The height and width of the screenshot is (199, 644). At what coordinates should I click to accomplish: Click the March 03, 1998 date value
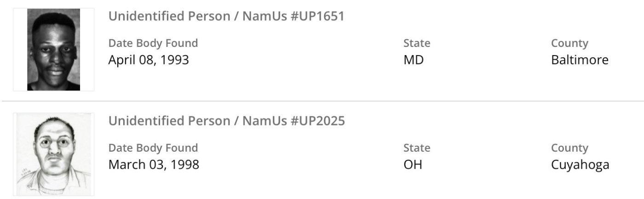(x=154, y=165)
